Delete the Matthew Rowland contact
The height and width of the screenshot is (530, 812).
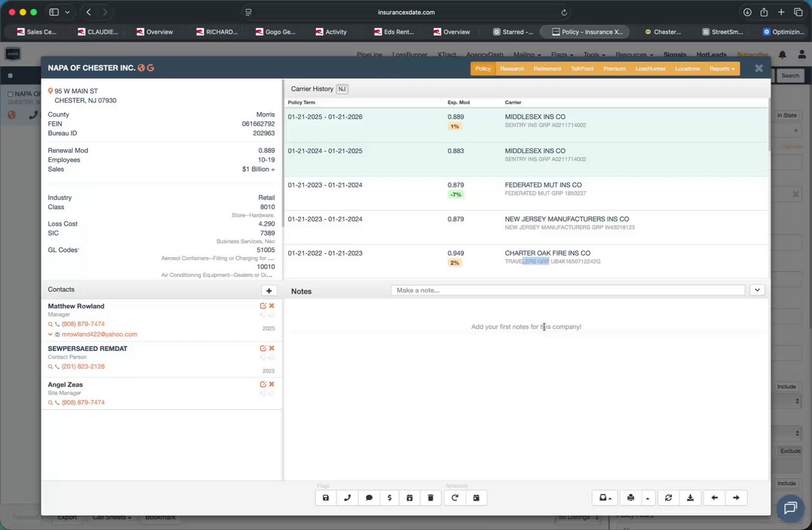coord(272,306)
